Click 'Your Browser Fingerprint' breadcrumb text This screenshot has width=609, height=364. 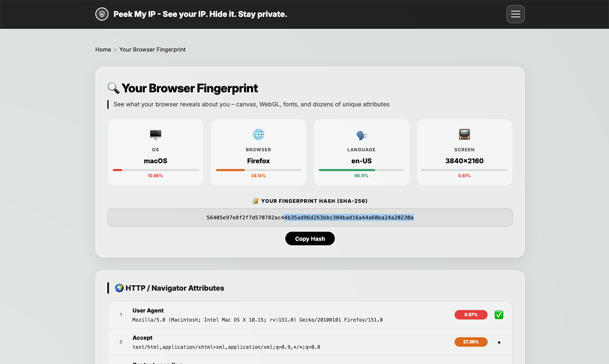[x=152, y=50]
